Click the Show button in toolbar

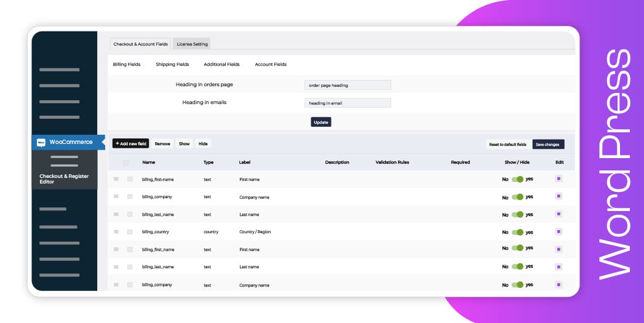184,144
